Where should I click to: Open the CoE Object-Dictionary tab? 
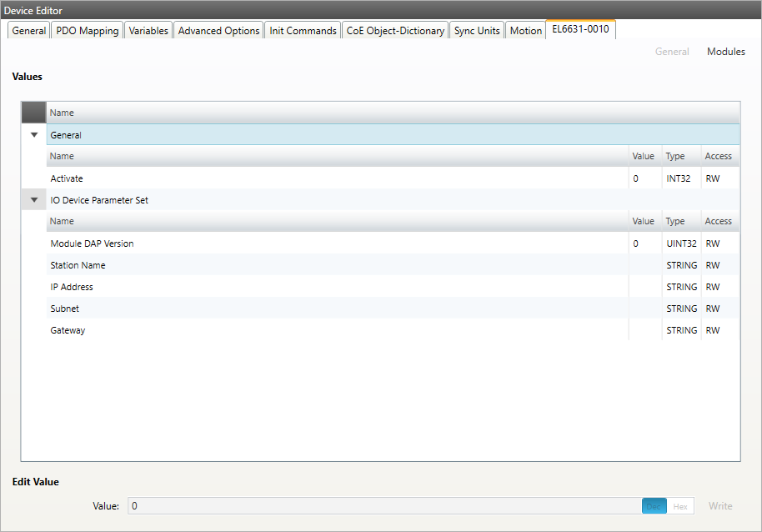coord(395,31)
